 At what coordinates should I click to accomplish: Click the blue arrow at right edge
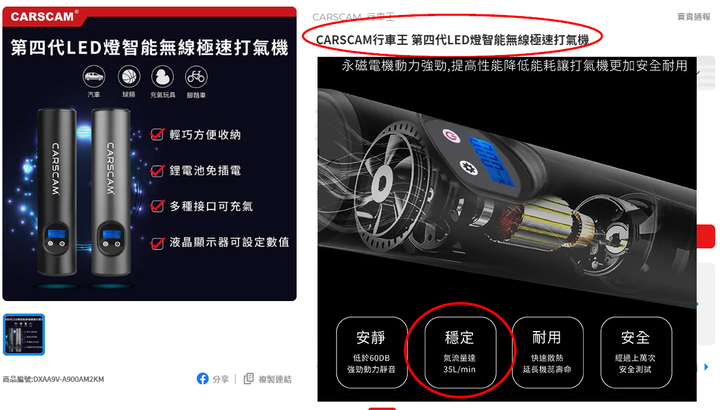[706, 367]
